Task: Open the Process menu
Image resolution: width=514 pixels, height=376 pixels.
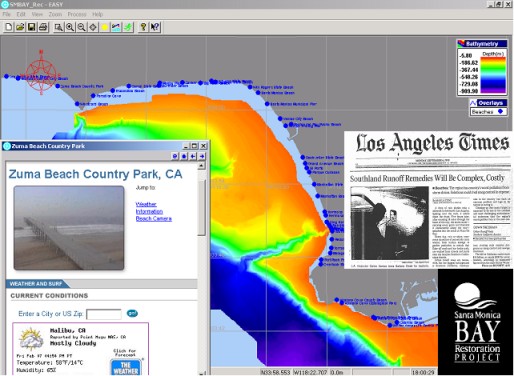Action: 77,14
